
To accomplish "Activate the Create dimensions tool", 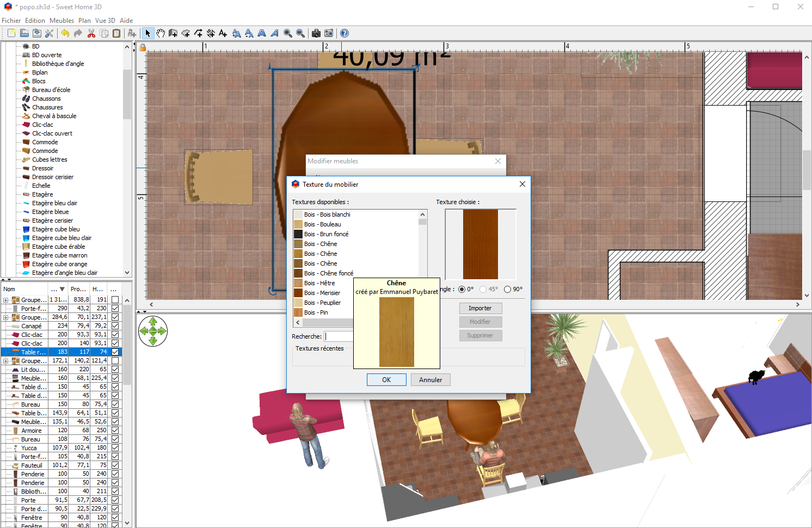I will [211, 33].
